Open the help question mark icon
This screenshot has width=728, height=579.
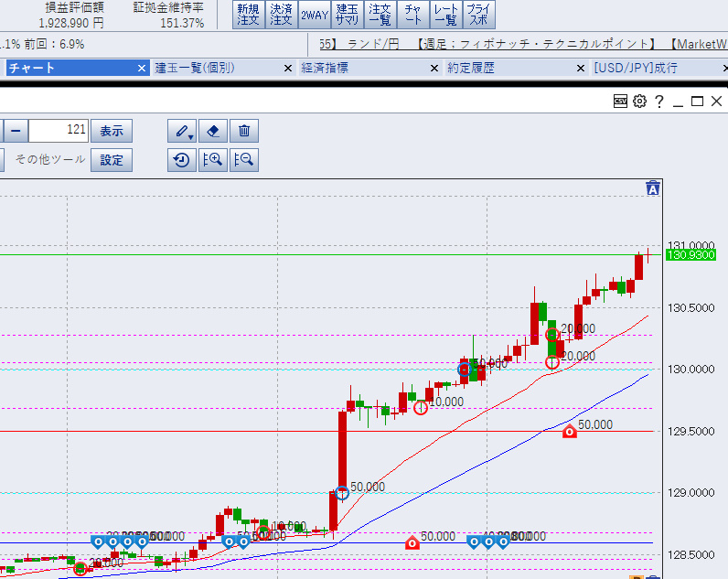[658, 102]
